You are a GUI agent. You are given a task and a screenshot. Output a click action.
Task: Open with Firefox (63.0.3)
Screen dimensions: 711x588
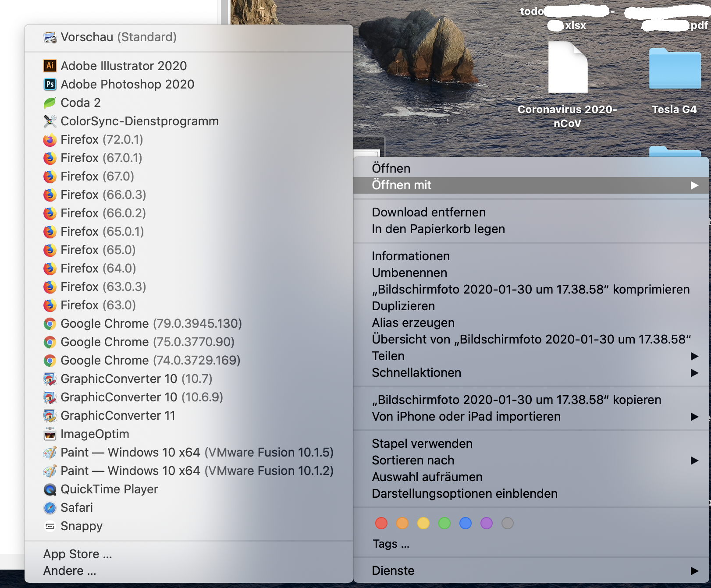[x=189, y=287]
